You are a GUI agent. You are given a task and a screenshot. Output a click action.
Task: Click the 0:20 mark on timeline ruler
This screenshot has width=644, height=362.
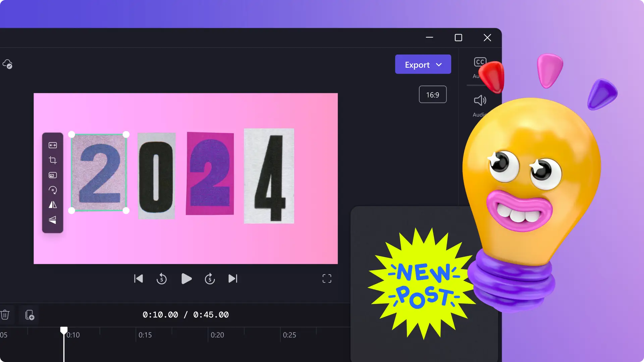click(x=217, y=335)
